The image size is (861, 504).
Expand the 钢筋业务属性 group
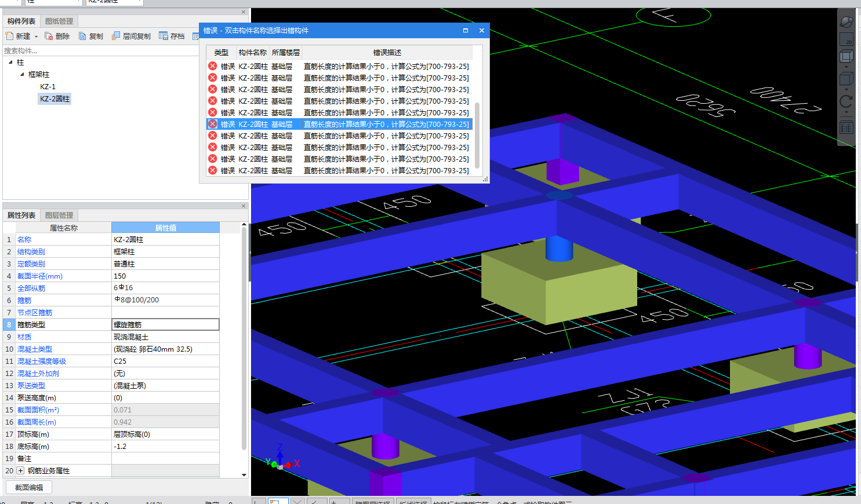(20, 471)
